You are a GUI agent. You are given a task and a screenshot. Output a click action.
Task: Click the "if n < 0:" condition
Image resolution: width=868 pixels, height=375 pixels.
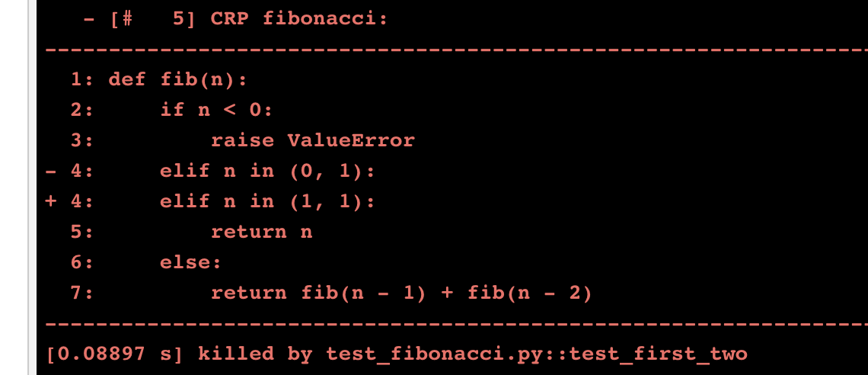pos(216,110)
